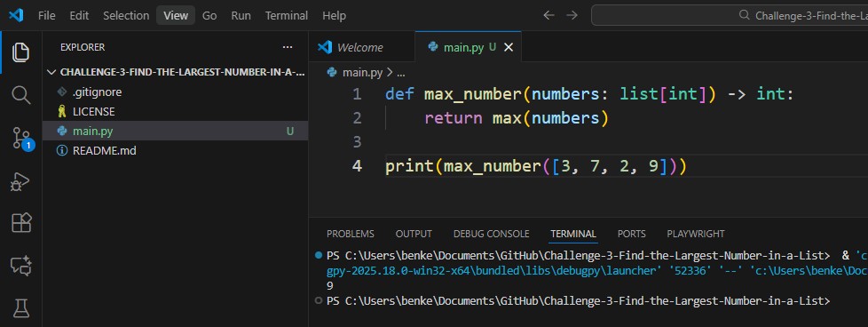Open README.md from the Explorer
The image size is (868, 327).
point(176,151)
